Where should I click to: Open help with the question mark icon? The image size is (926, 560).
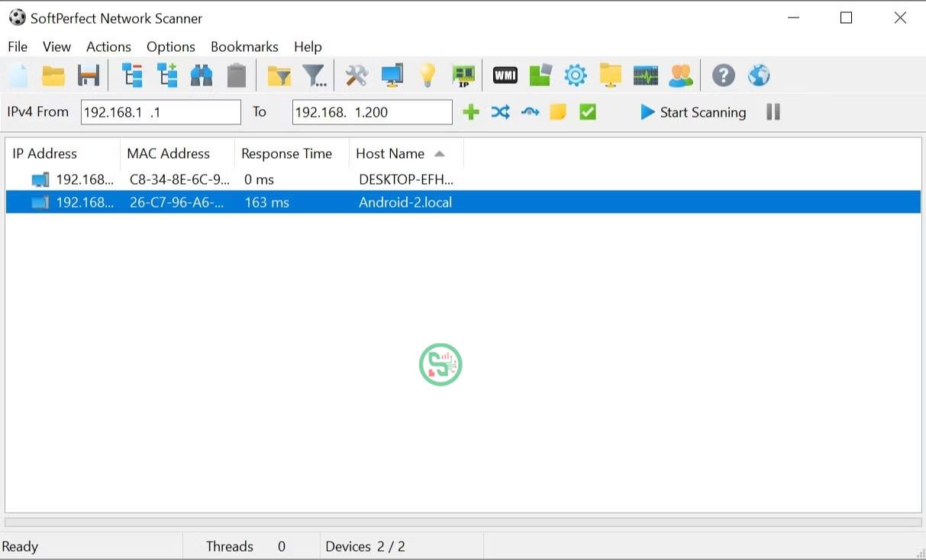(724, 76)
